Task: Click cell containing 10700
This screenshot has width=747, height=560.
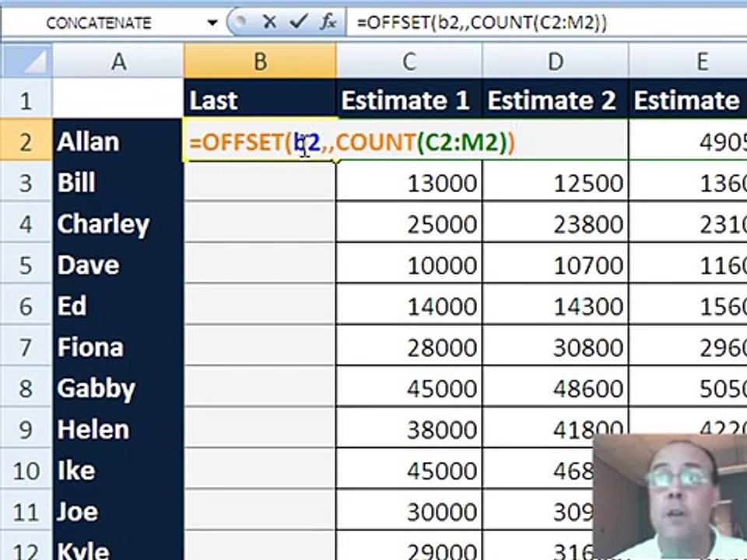Action: click(x=556, y=264)
